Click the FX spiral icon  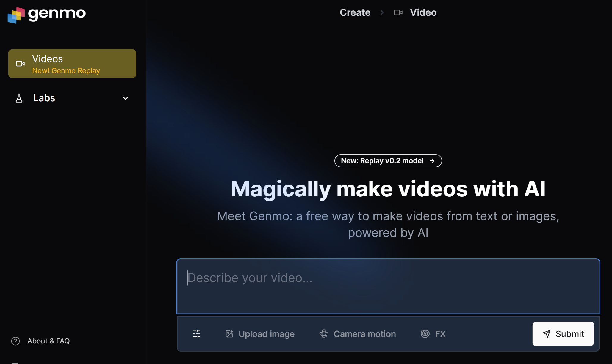425,334
